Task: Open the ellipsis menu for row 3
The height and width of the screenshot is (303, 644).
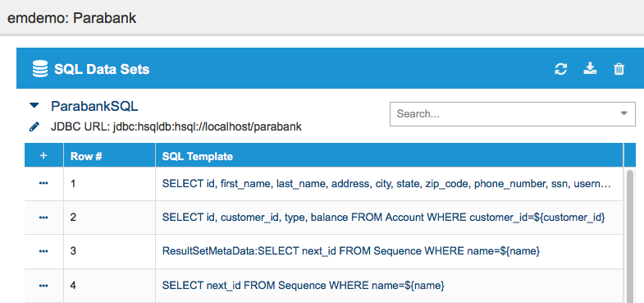Action: tap(43, 251)
